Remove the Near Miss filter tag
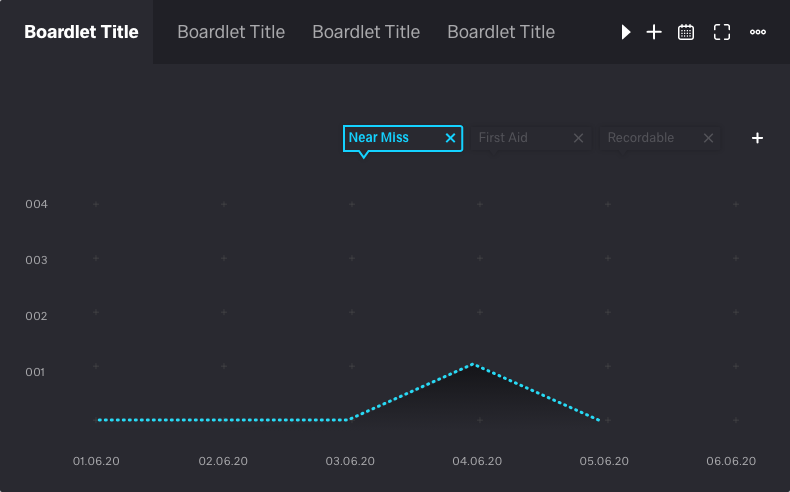Viewport: 790px width, 492px height. click(450, 138)
